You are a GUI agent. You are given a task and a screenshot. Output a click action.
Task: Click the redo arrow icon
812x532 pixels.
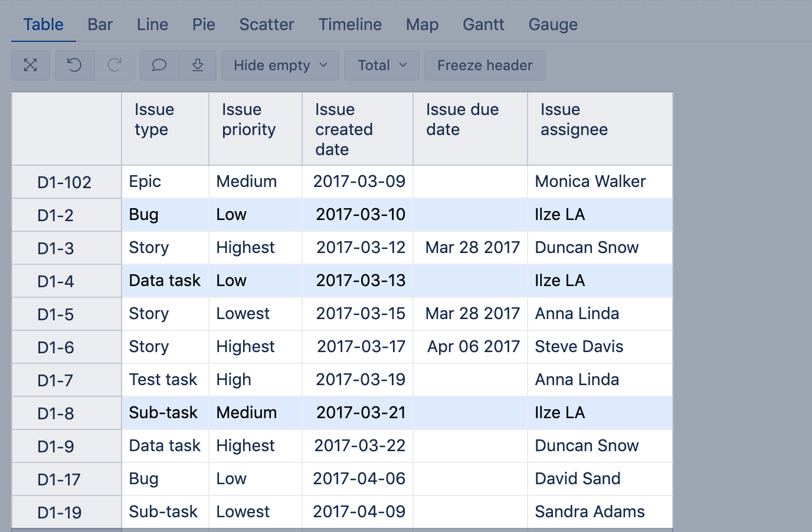pyautogui.click(x=114, y=65)
